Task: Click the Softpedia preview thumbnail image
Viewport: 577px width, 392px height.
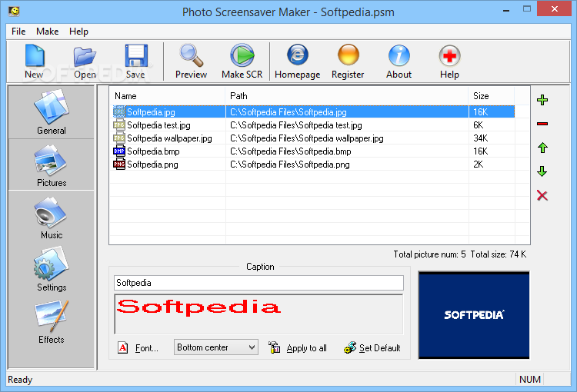Action: [x=474, y=315]
